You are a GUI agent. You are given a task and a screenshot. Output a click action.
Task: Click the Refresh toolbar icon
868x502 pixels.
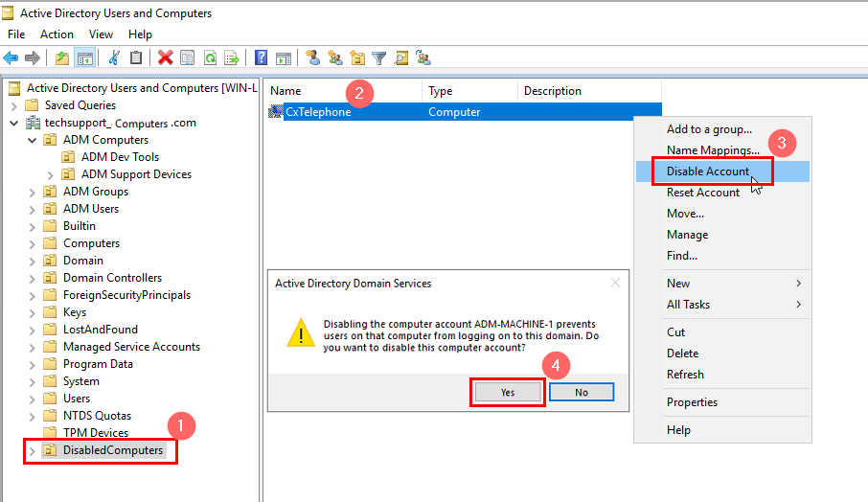point(209,57)
